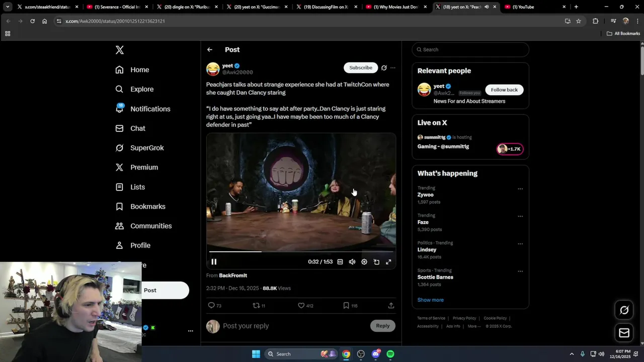This screenshot has width=644, height=362.
Task: Open the Terms of Service link
Action: [x=431, y=318]
